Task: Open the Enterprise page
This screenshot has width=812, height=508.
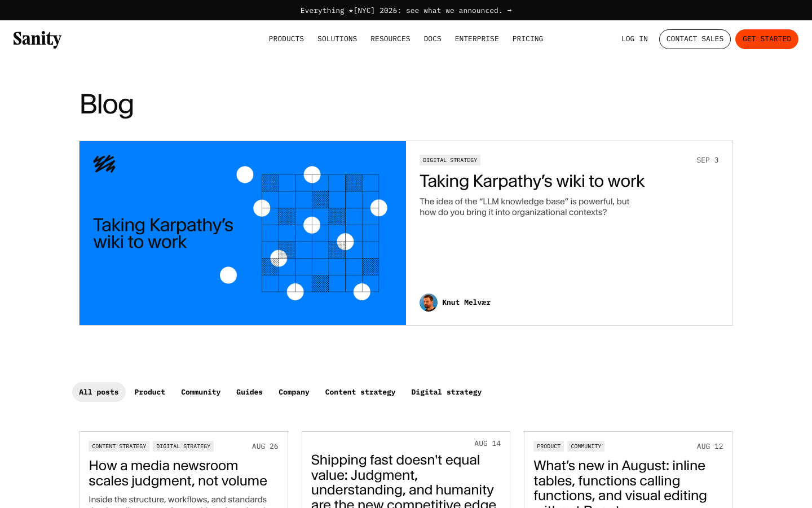Action: [x=477, y=39]
